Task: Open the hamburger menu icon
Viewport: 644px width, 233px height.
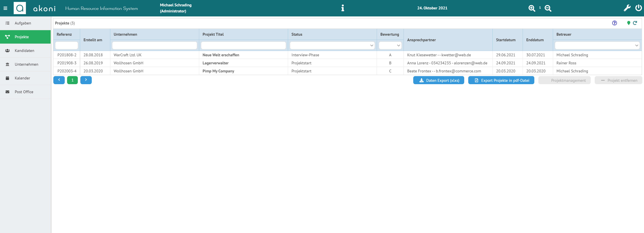Action: pos(5,8)
